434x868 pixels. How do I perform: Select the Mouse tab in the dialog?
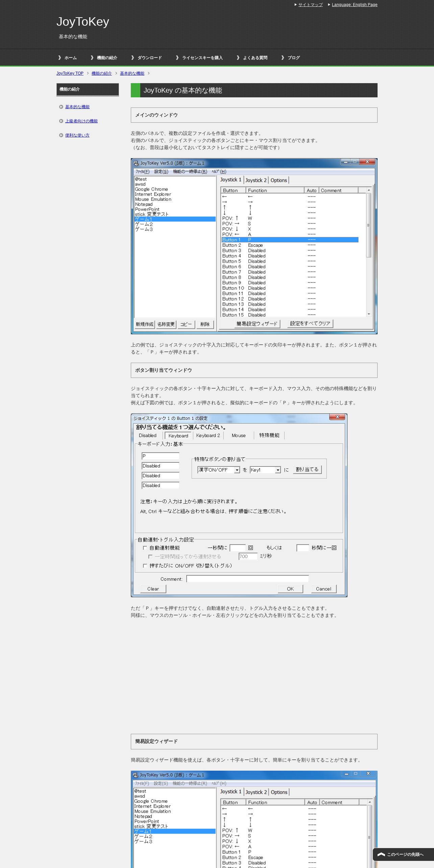click(x=239, y=436)
